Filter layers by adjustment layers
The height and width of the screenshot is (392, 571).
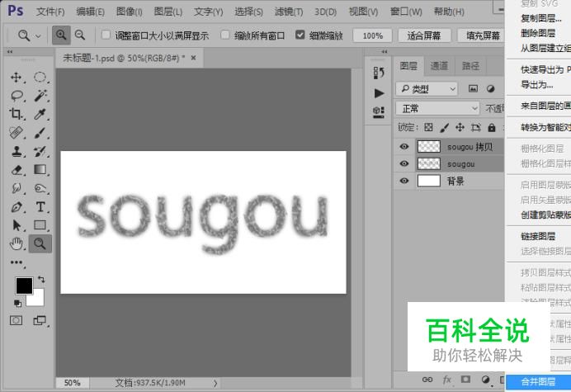click(490, 88)
